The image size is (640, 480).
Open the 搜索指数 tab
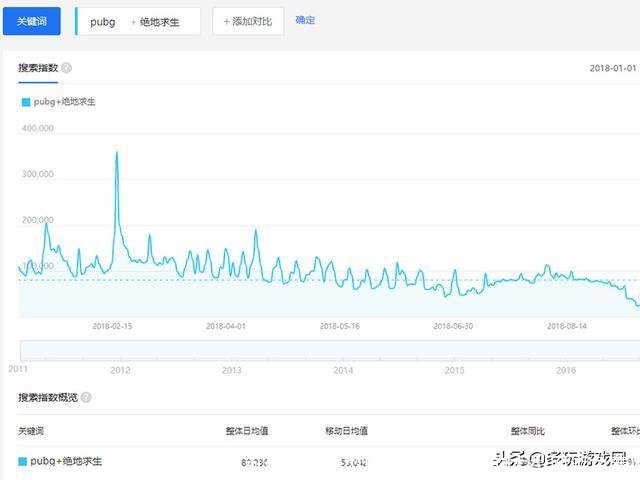[38, 68]
